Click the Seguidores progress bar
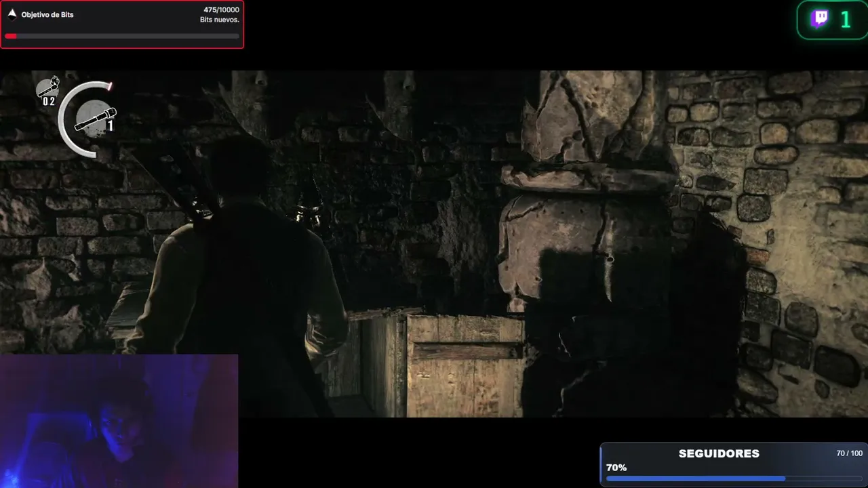The height and width of the screenshot is (488, 868). (x=734, y=479)
